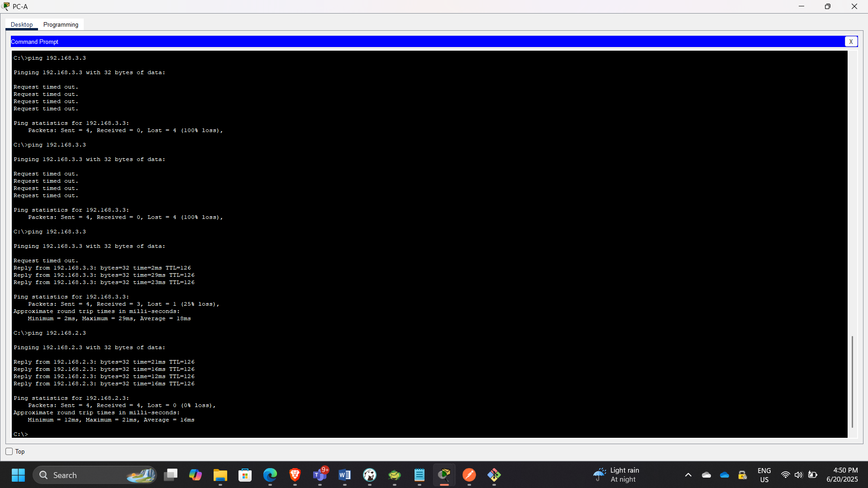The height and width of the screenshot is (488, 868).
Task: Open Microsoft Word
Action: (345, 475)
